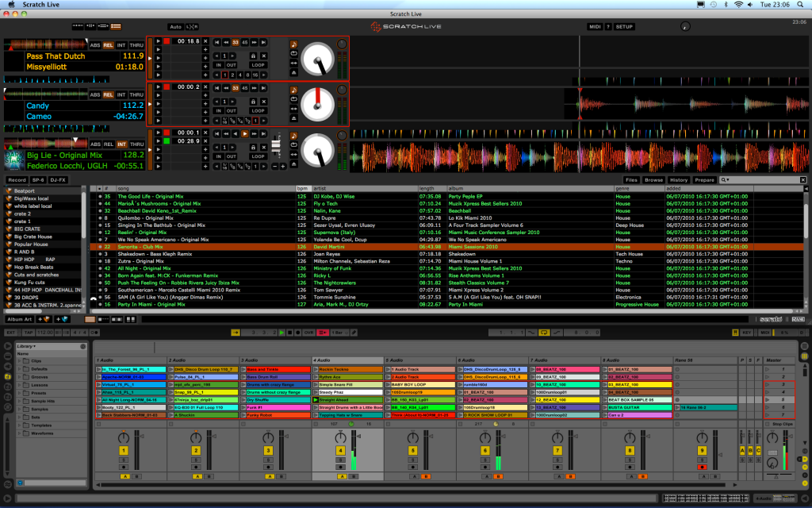Open macOS Spotlight search

click(x=800, y=4)
